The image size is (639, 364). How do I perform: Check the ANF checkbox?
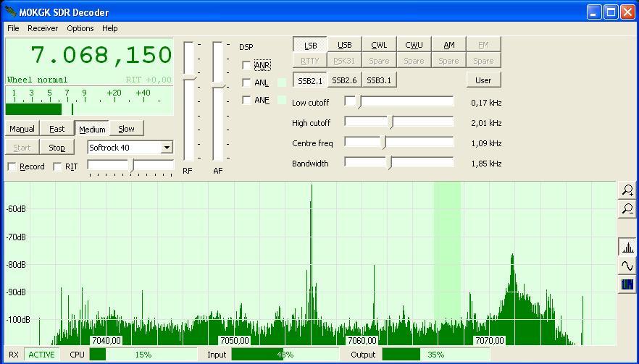pyautogui.click(x=247, y=101)
